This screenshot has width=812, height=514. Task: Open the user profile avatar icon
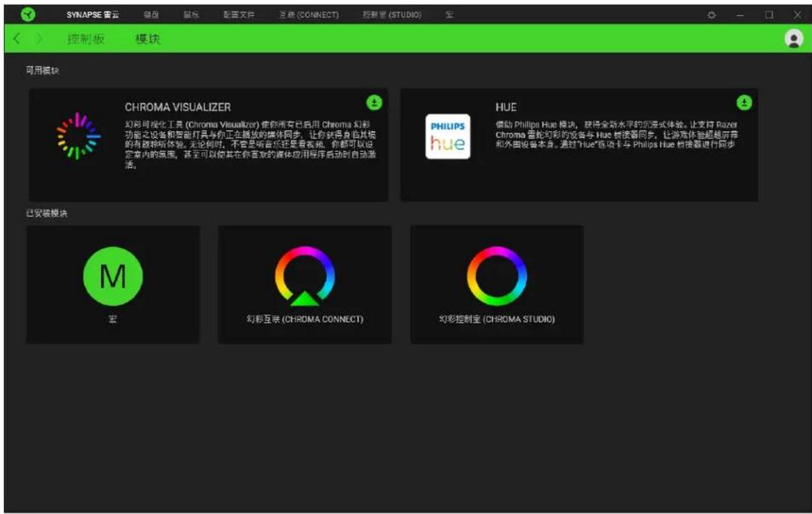pyautogui.click(x=793, y=39)
